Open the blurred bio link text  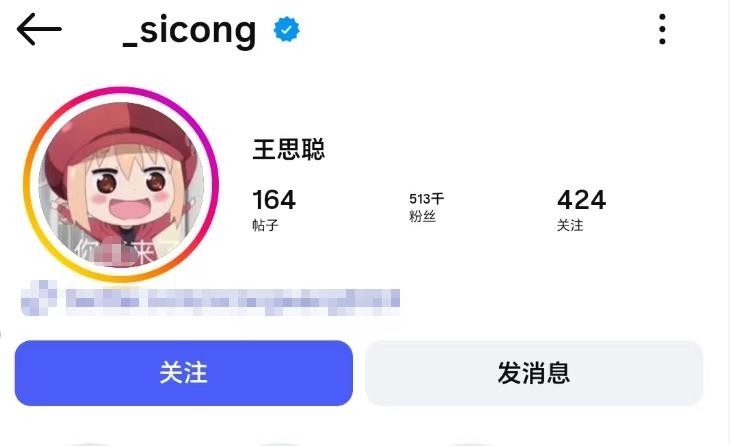click(232, 300)
